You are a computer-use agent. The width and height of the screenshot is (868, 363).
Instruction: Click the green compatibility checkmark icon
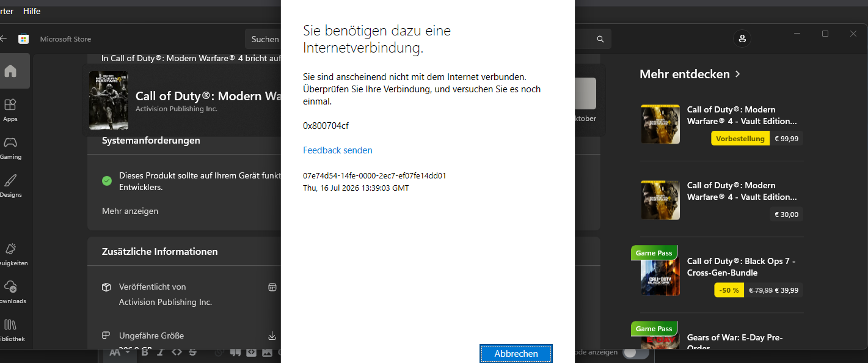pos(107,181)
